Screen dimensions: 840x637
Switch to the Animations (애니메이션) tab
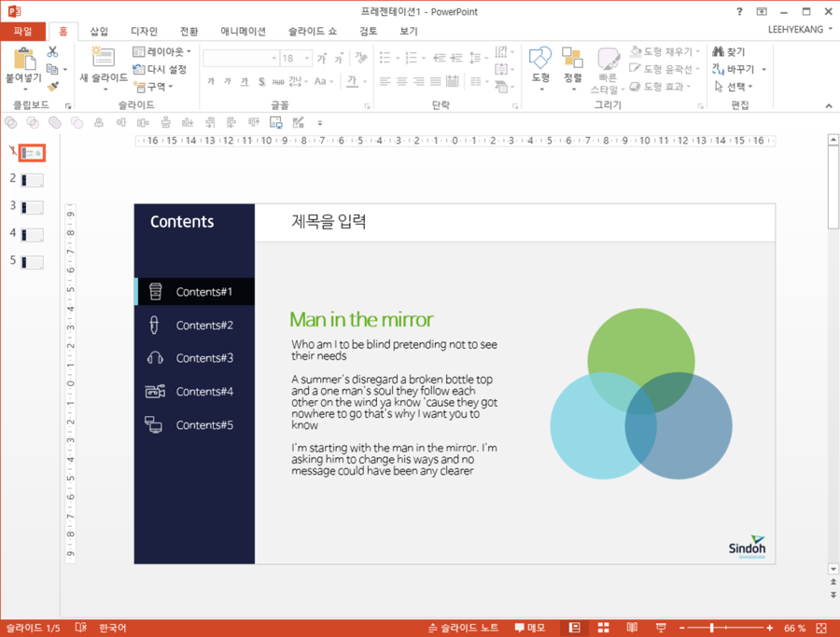244,31
